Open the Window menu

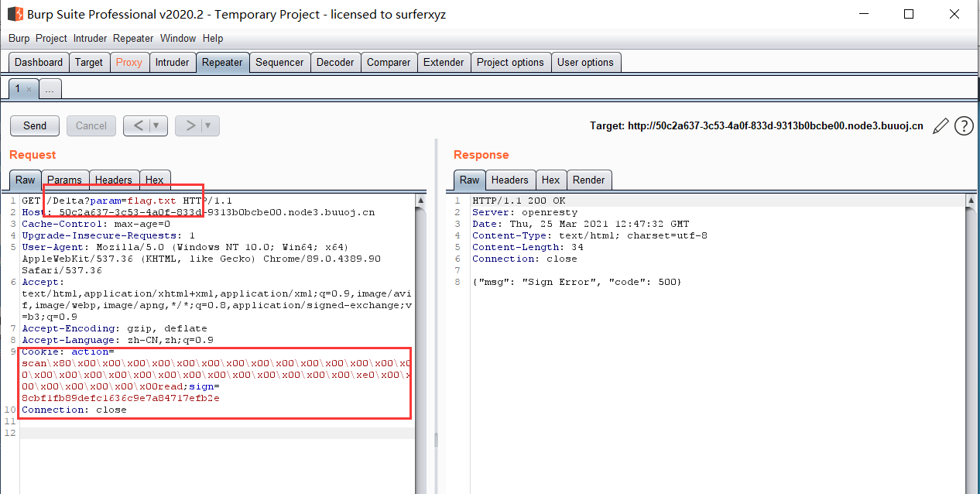(178, 38)
